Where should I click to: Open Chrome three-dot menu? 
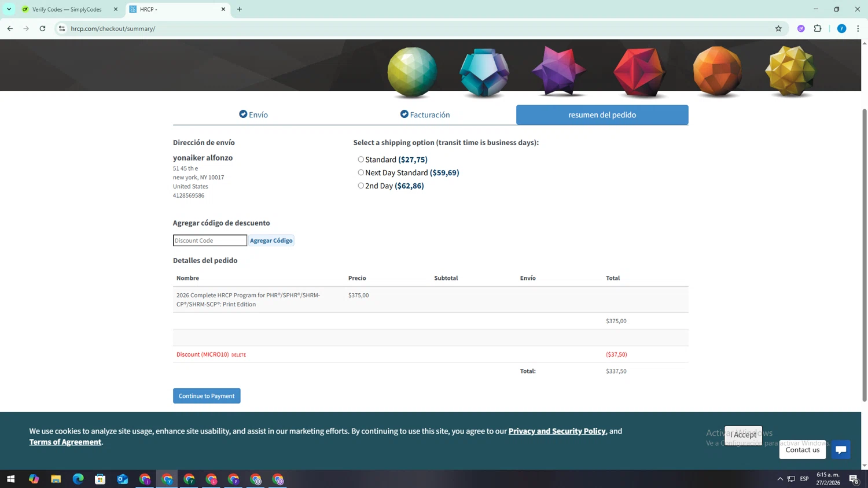[858, 28]
